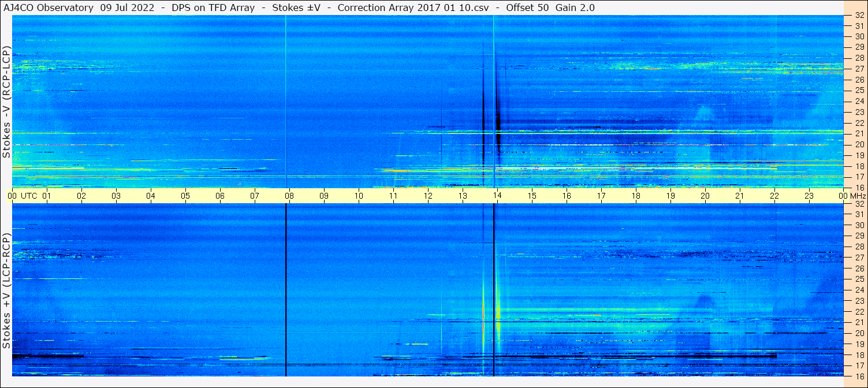Click 'DPS on TFD Array' in the header

(213, 8)
